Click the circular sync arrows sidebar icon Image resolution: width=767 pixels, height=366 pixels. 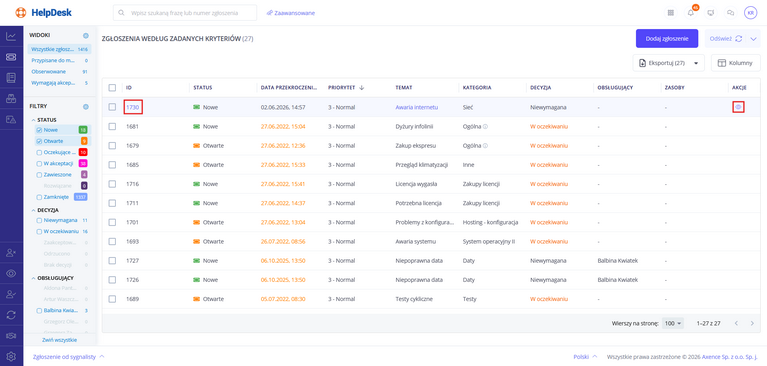(11, 315)
